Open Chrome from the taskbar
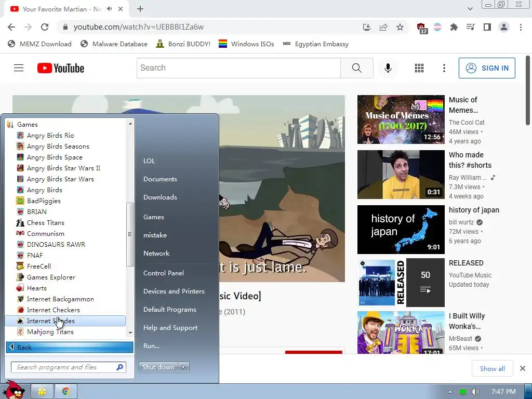532x399 pixels. coord(66,392)
